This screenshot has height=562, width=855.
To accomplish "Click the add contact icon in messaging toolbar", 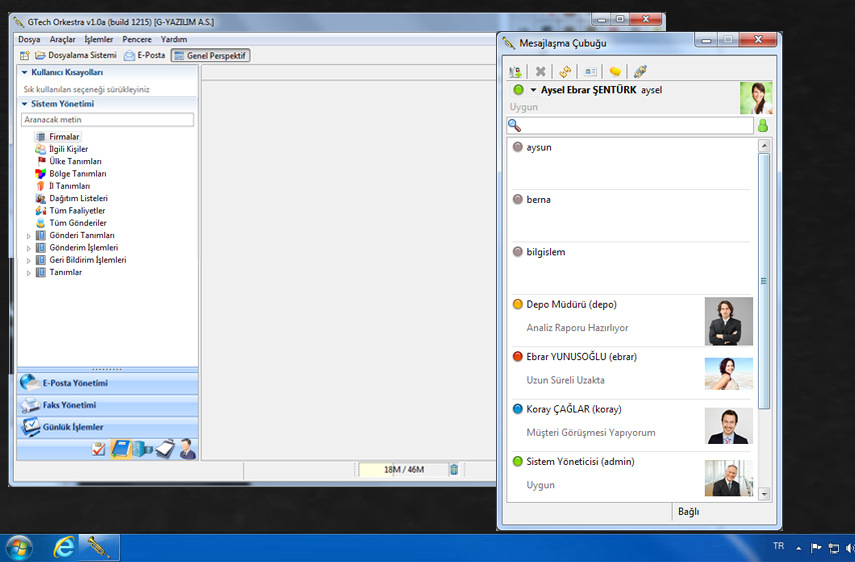I will point(516,71).
